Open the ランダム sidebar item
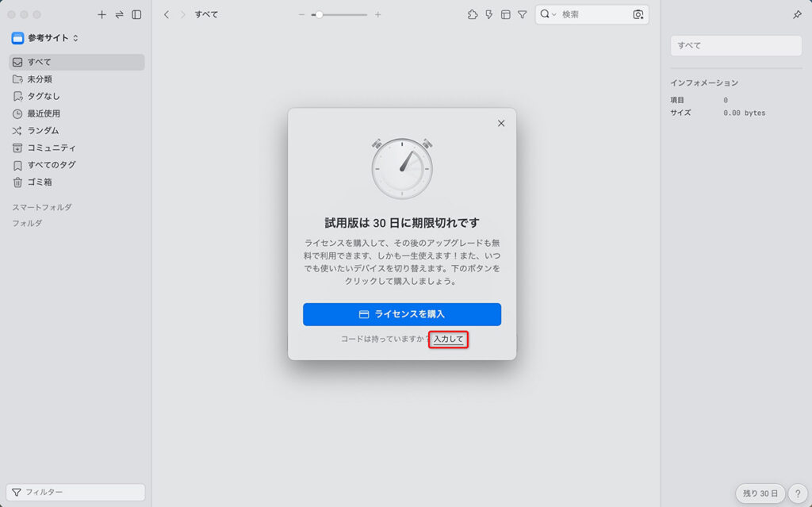The width and height of the screenshot is (812, 507). (x=77, y=131)
